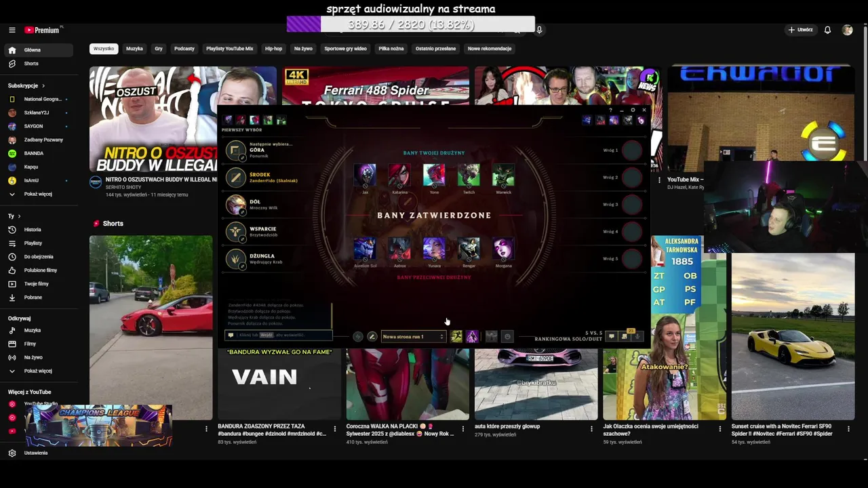868x488 pixels.
Task: Open SAYGON subscription channel
Action: pyautogui.click(x=39, y=126)
